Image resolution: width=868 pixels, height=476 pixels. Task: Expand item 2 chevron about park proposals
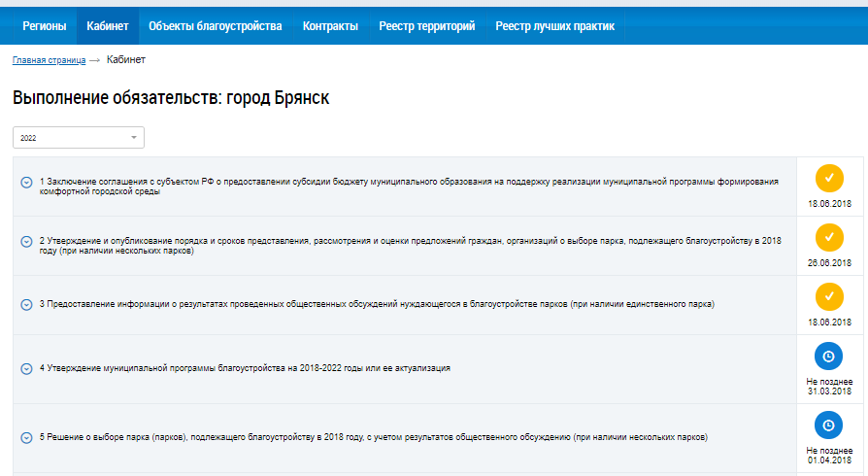[26, 242]
